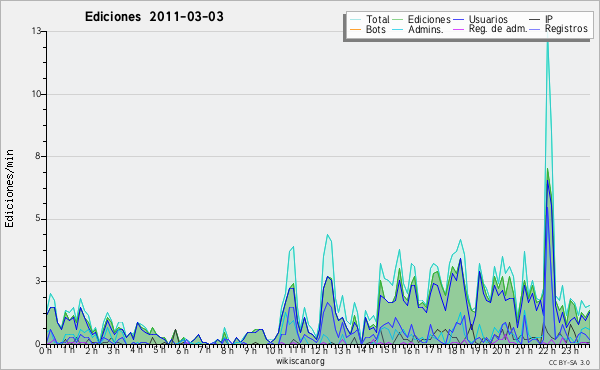Click the '12 h' x-axis label
The width and height of the screenshot is (600, 370).
coord(319,350)
